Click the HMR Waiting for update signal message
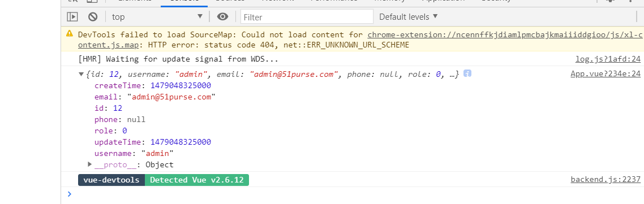 (178, 59)
